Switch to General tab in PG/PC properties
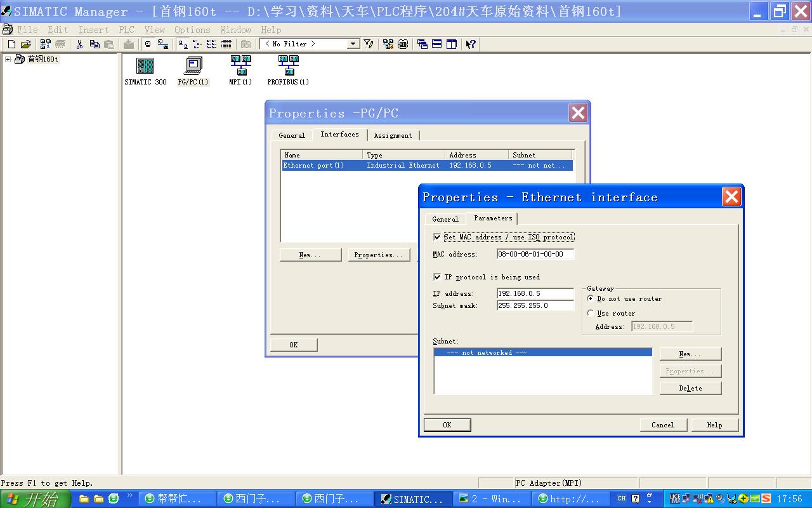 pos(292,135)
